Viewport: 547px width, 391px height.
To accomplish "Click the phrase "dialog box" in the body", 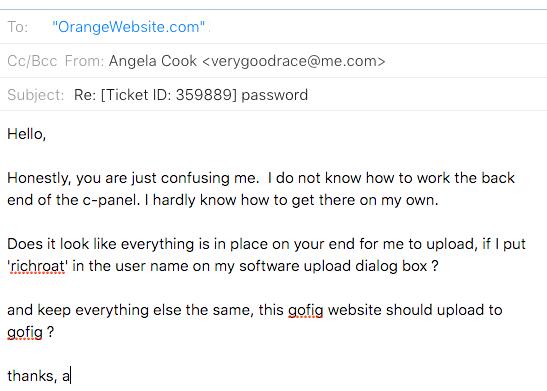I will click(391, 266).
